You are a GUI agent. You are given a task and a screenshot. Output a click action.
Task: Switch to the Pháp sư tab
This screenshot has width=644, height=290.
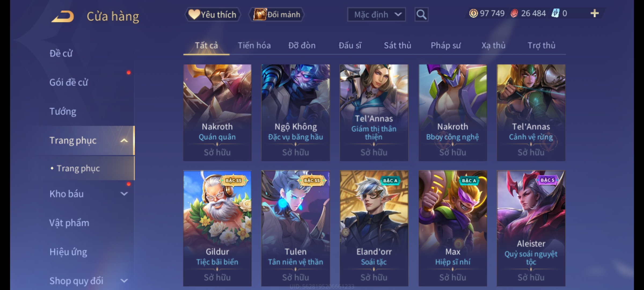(x=445, y=45)
